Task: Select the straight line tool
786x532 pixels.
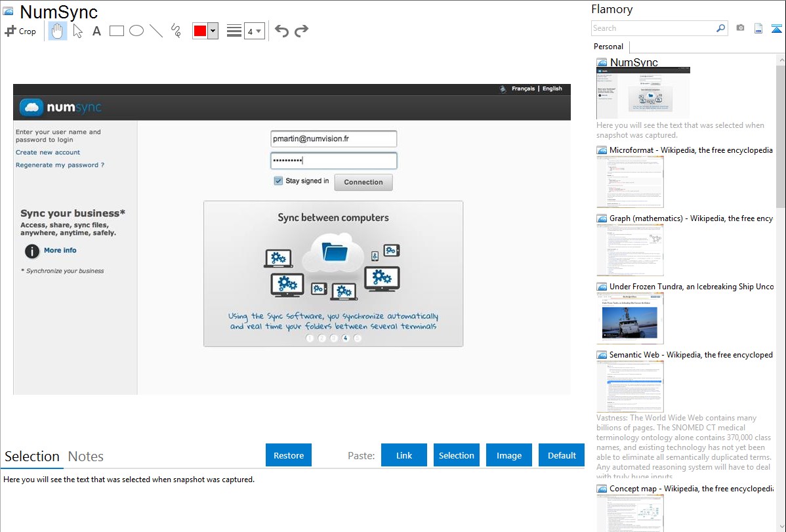Action: [x=156, y=31]
